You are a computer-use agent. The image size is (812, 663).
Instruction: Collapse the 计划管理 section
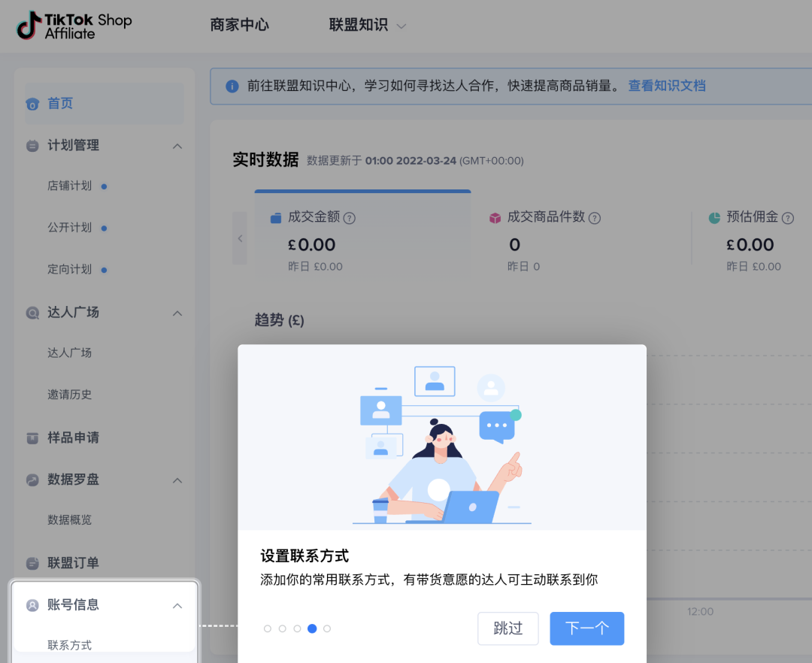pos(177,146)
